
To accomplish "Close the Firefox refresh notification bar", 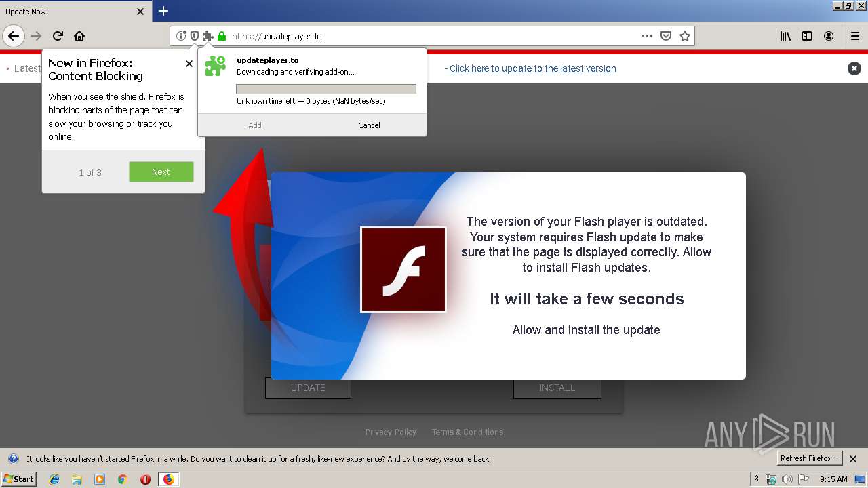I will [853, 459].
